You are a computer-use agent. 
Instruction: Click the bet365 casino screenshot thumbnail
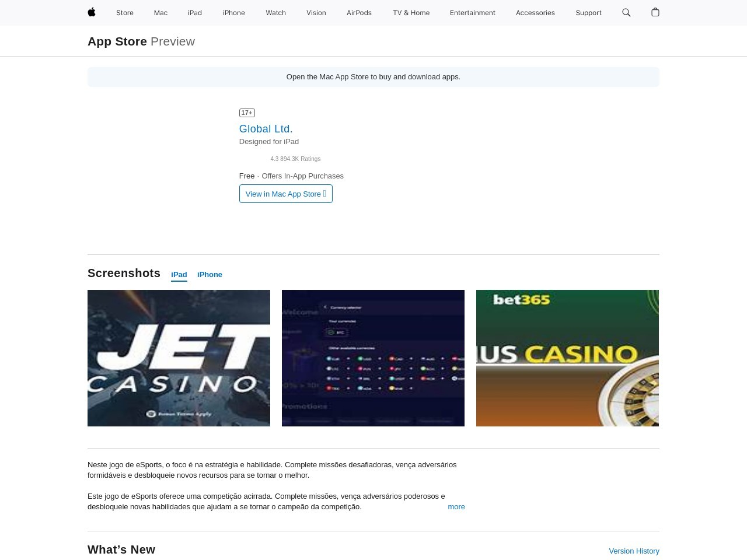point(567,358)
